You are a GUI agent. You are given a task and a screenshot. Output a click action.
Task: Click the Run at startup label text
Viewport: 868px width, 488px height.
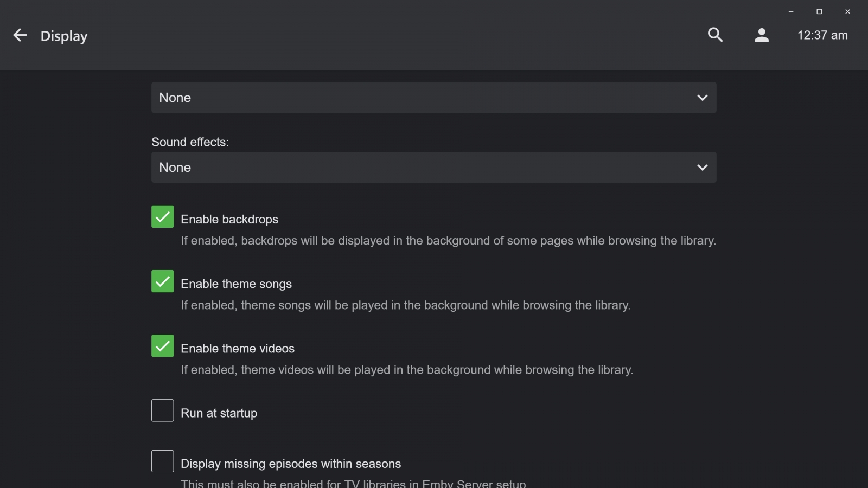[x=219, y=413]
